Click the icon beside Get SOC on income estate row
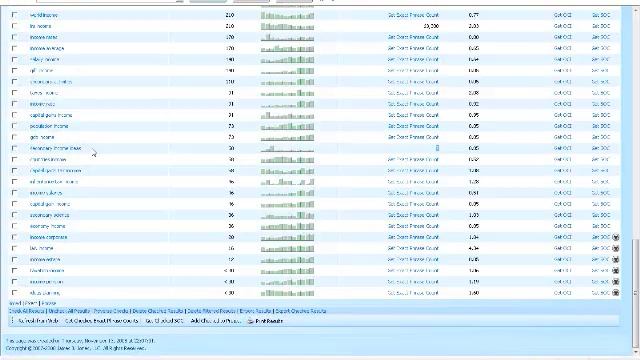 coord(616,259)
